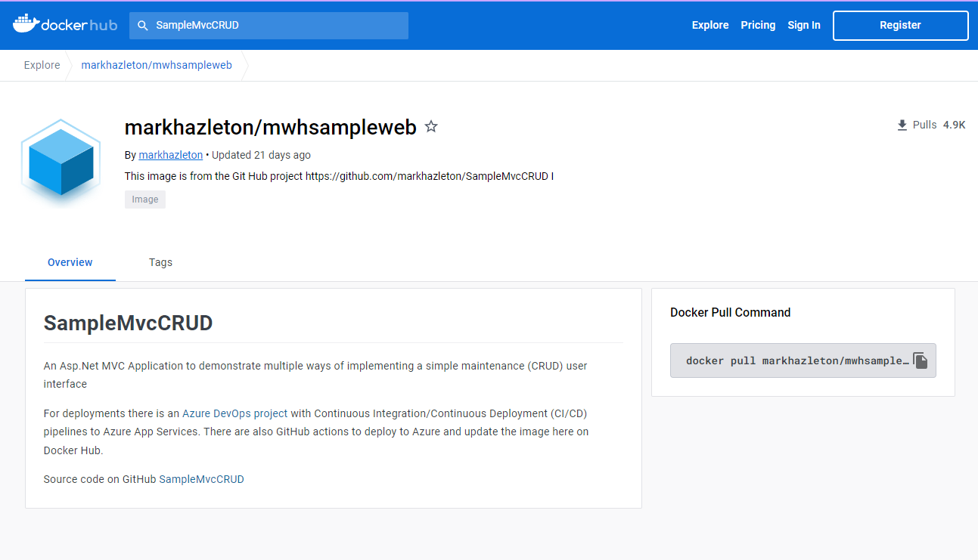Open the Pricing page
Screen dimensions: 978x560
(x=758, y=25)
